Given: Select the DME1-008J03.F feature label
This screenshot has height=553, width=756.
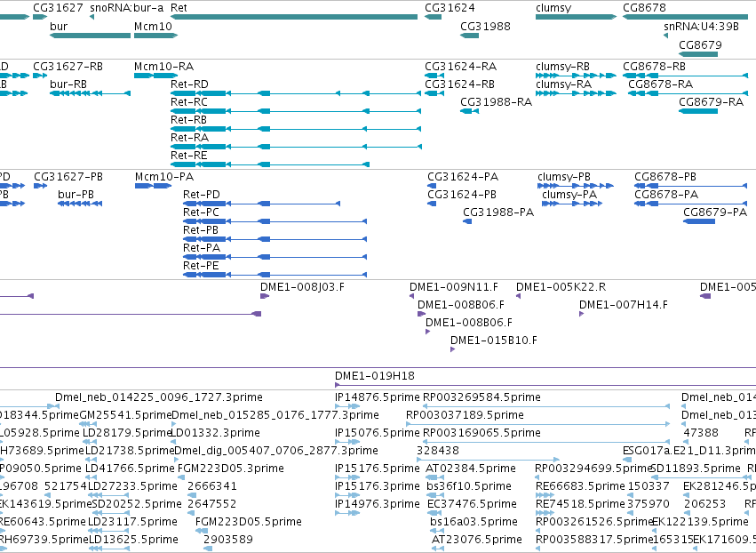Looking at the screenshot, I should point(302,287).
